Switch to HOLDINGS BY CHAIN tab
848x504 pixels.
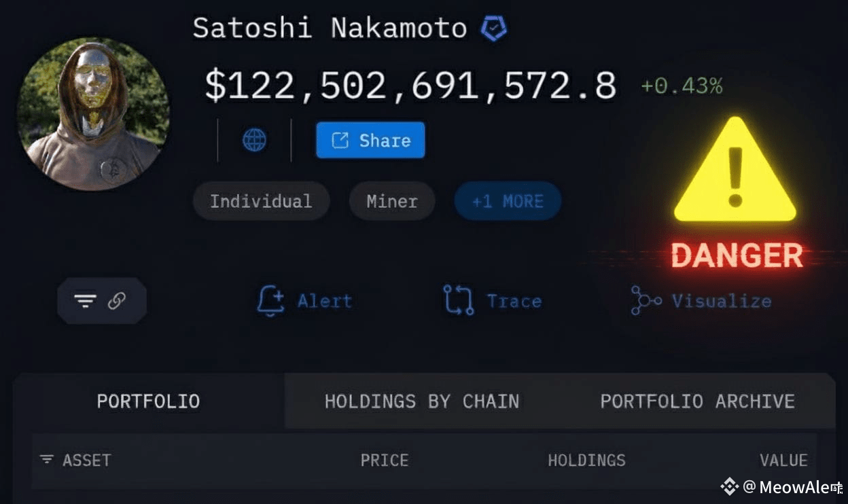click(422, 401)
